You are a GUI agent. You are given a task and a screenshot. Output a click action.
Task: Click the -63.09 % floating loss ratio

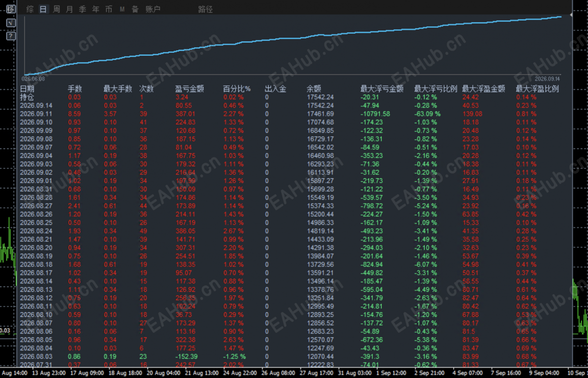pos(428,114)
